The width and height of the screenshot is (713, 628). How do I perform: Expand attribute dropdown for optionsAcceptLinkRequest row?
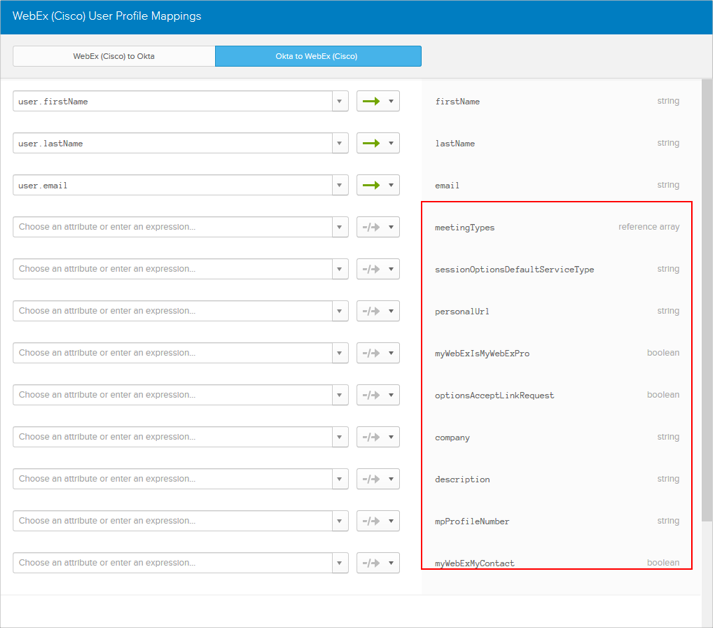coord(340,395)
